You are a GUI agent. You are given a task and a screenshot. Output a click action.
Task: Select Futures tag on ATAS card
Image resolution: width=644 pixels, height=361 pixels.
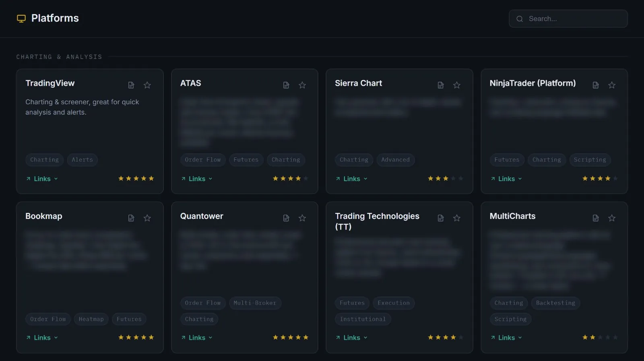pyautogui.click(x=246, y=160)
